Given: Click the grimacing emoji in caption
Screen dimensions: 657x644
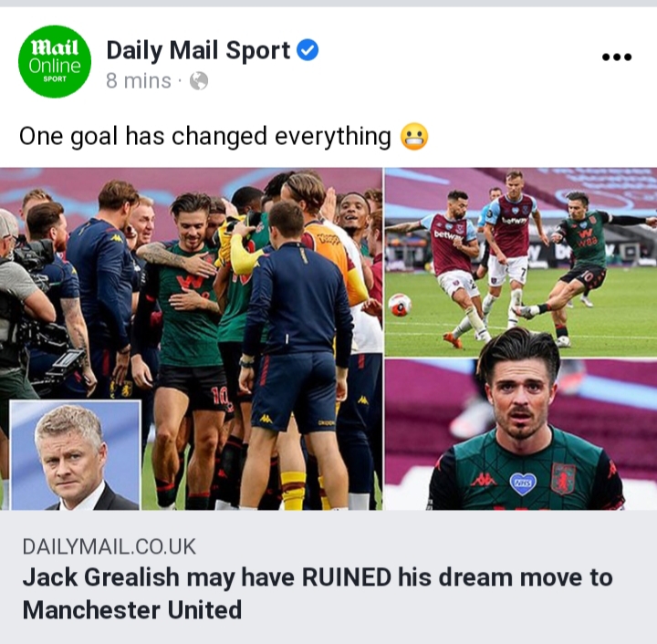Looking at the screenshot, I should 414,137.
